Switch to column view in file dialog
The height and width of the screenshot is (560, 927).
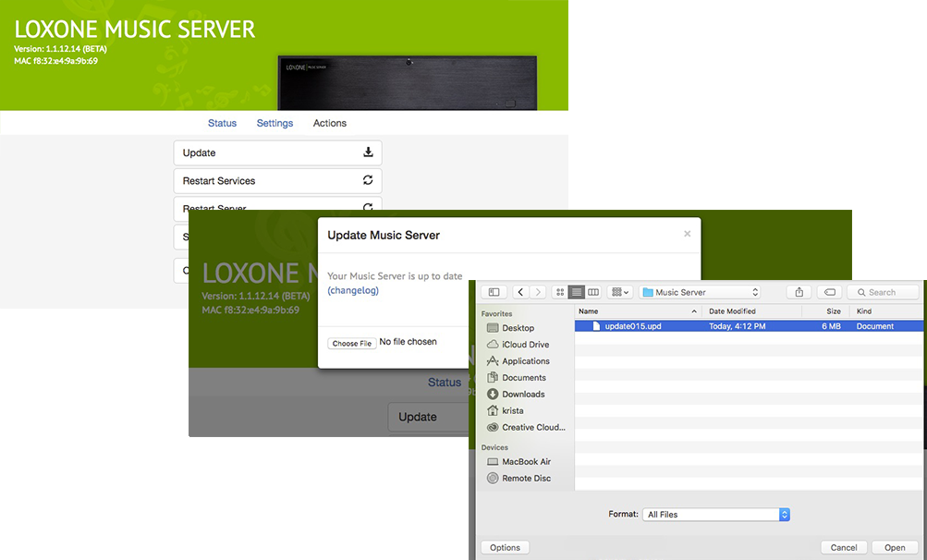tap(593, 292)
